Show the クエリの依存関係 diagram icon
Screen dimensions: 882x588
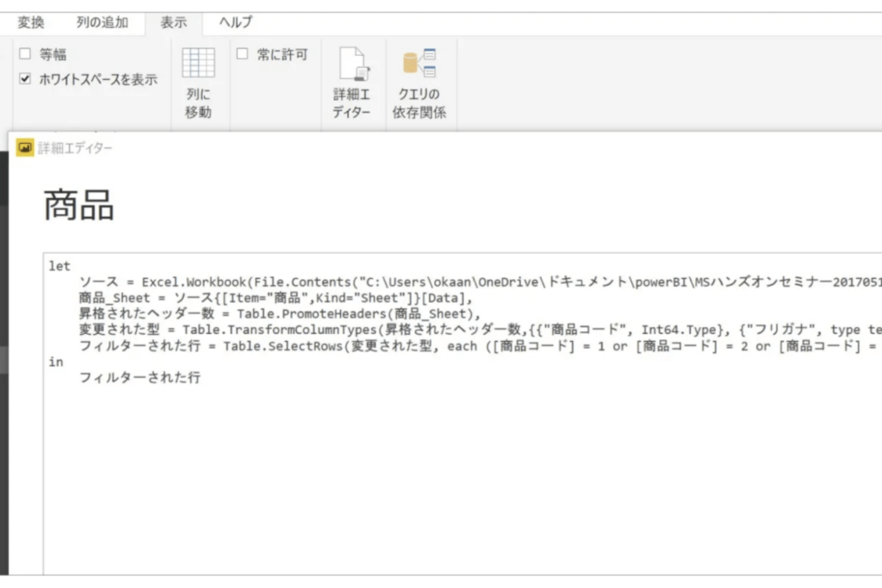(419, 65)
